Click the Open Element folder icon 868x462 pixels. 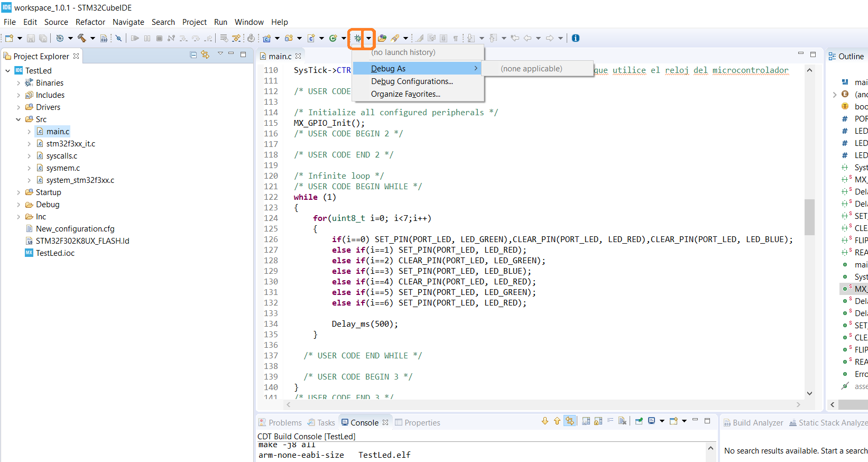[x=382, y=38]
